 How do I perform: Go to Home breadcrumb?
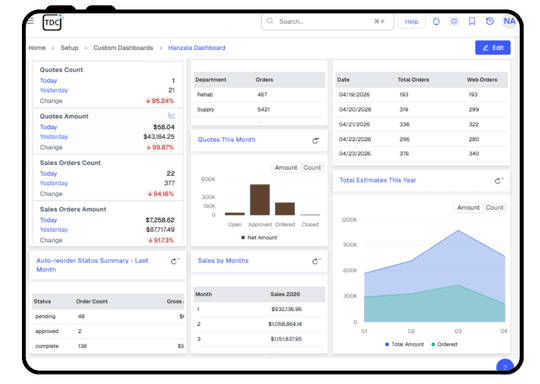tap(37, 48)
